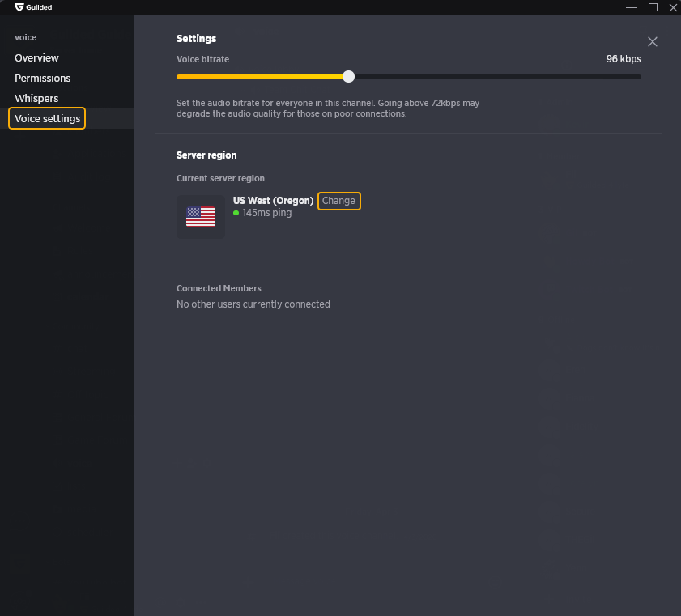681x616 pixels.
Task: Close the Guilded application window
Action: click(673, 7)
